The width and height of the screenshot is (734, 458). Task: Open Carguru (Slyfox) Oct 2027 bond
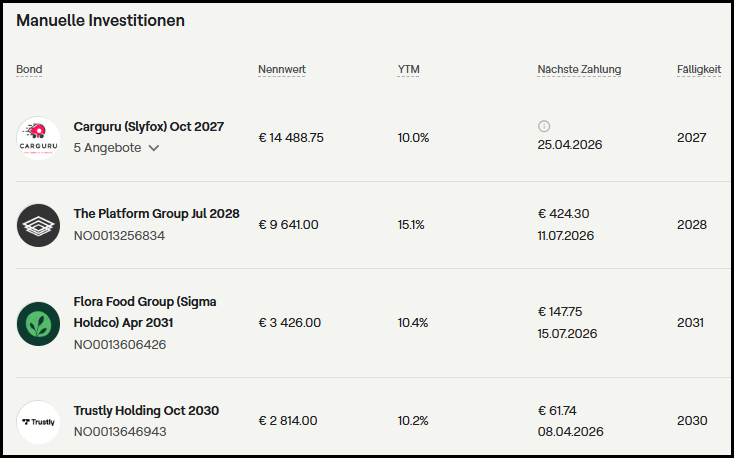(148, 127)
